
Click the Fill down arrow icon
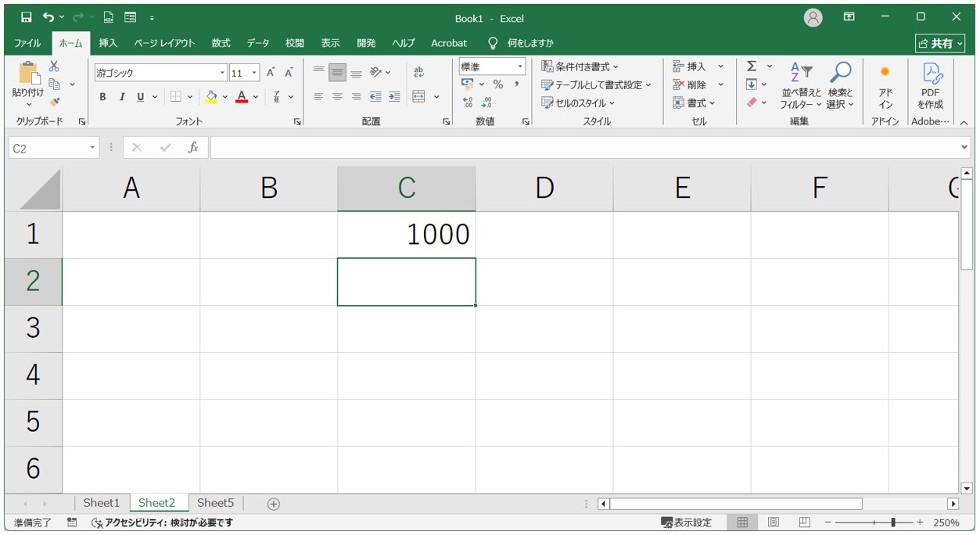[x=752, y=84]
